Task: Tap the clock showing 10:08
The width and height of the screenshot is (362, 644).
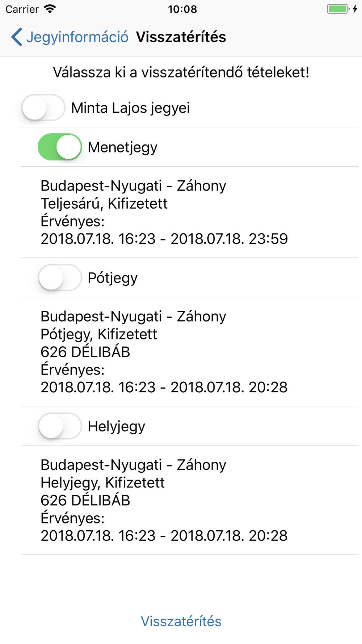Action: click(x=182, y=9)
